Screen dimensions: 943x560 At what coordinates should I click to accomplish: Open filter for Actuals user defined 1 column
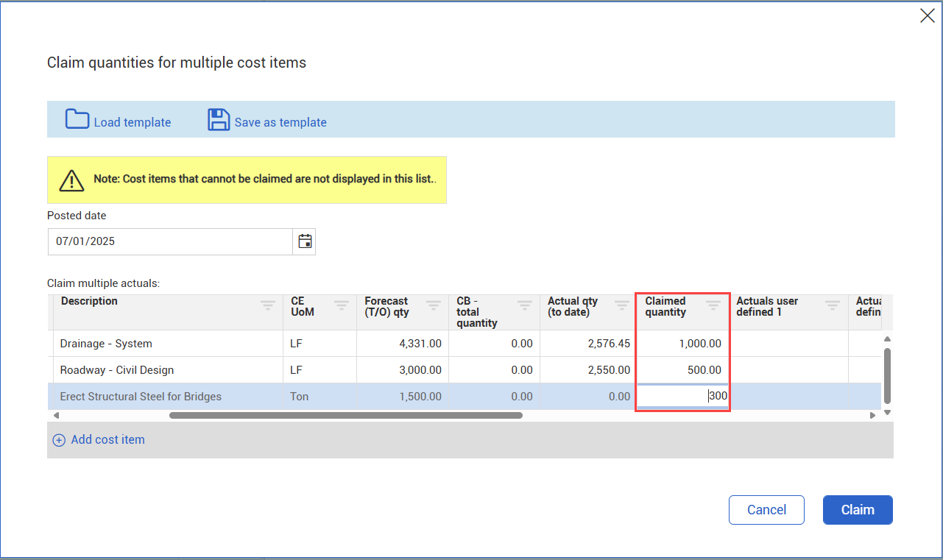(x=832, y=305)
